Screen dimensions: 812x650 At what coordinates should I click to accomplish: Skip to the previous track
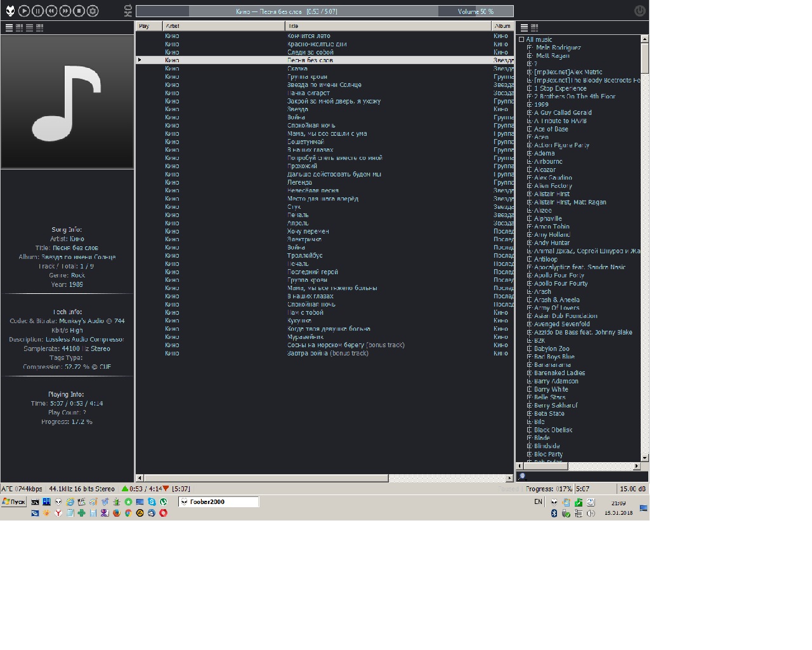click(51, 11)
